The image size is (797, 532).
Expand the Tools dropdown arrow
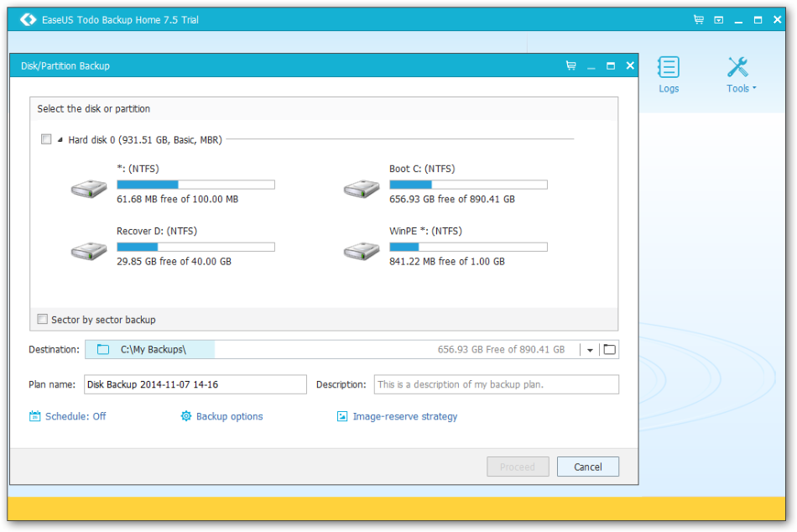point(754,88)
